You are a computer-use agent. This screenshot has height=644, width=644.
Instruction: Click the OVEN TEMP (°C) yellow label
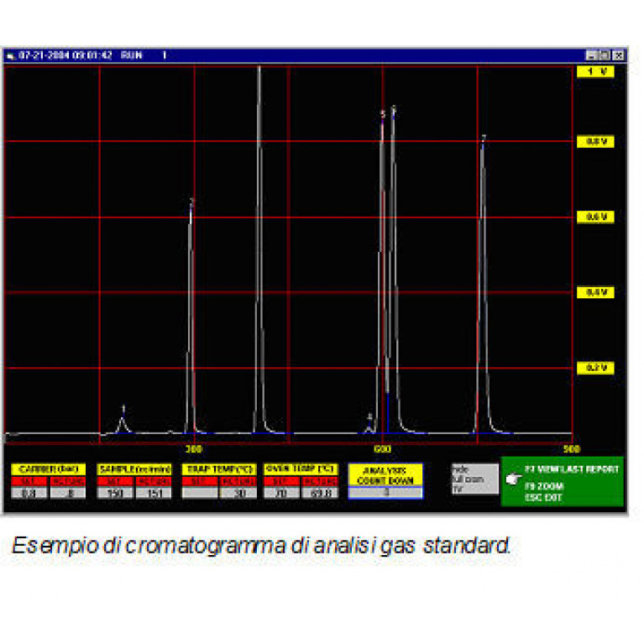[301, 469]
